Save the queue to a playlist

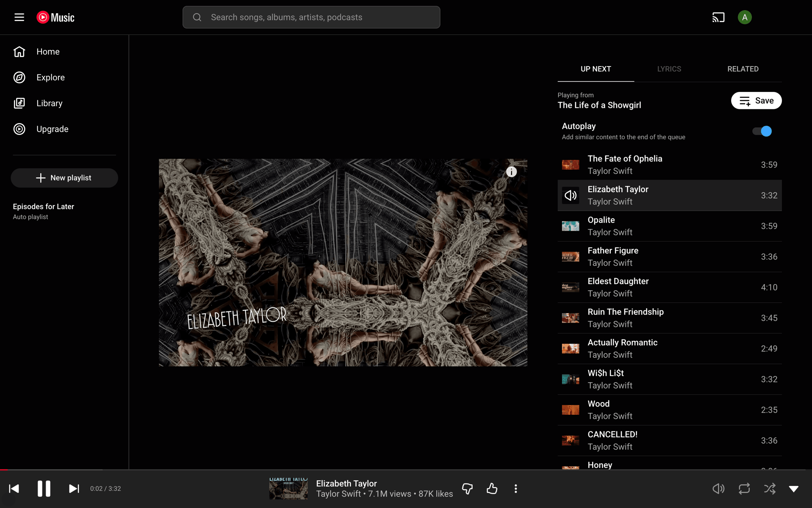tap(756, 101)
